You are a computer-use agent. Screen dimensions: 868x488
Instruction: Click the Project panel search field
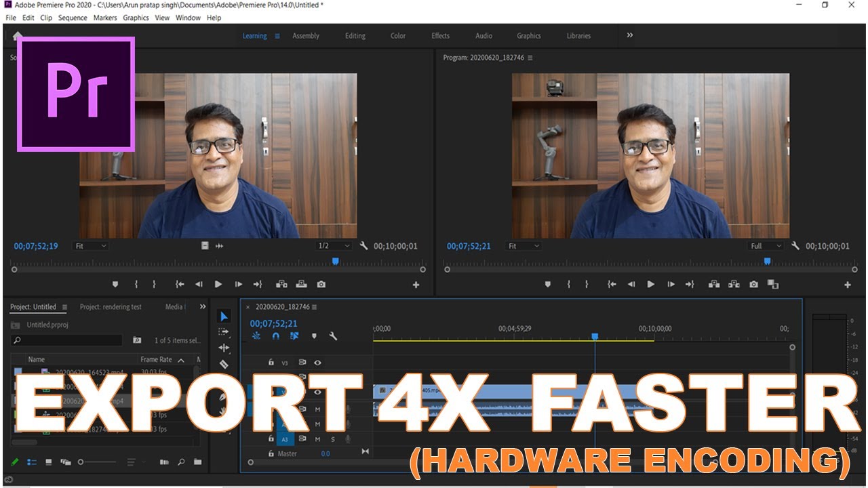(66, 340)
